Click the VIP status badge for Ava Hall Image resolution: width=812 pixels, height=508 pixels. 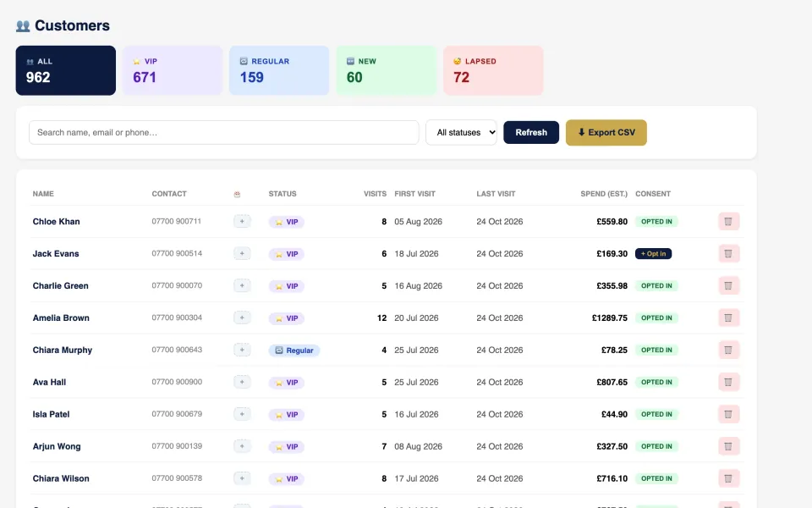287,383
